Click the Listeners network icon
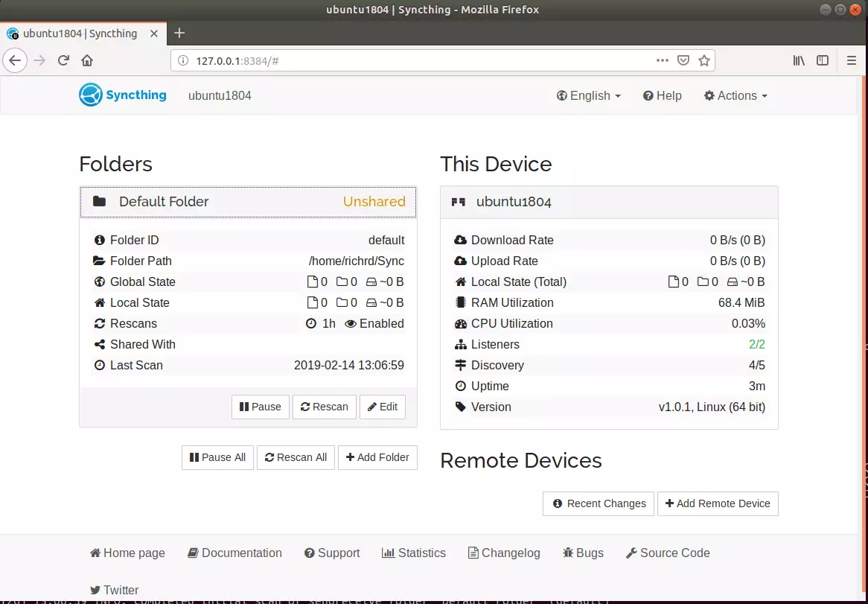Viewport: 868px width, 604px height. 461,344
